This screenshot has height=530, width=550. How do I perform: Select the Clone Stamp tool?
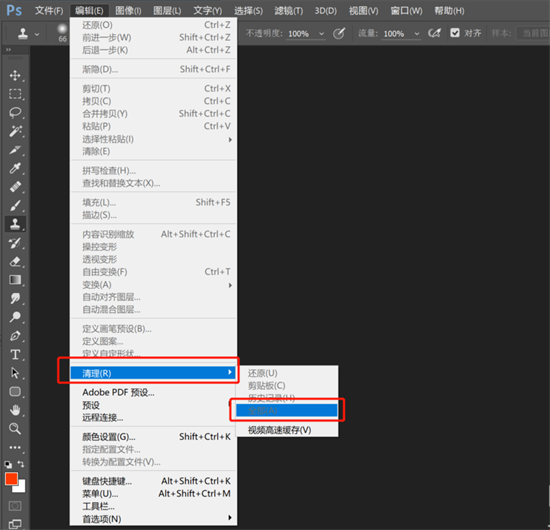[15, 224]
